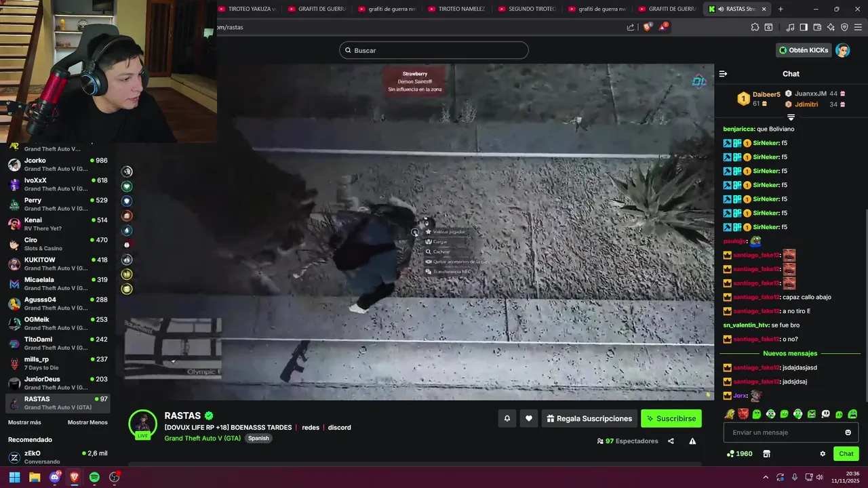Click the Buscar search field

(x=434, y=50)
